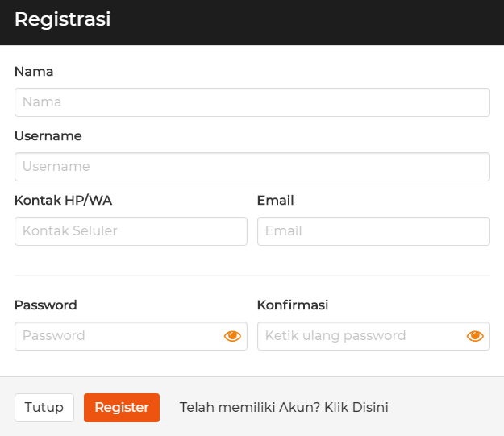Select the Email input field

tap(373, 231)
